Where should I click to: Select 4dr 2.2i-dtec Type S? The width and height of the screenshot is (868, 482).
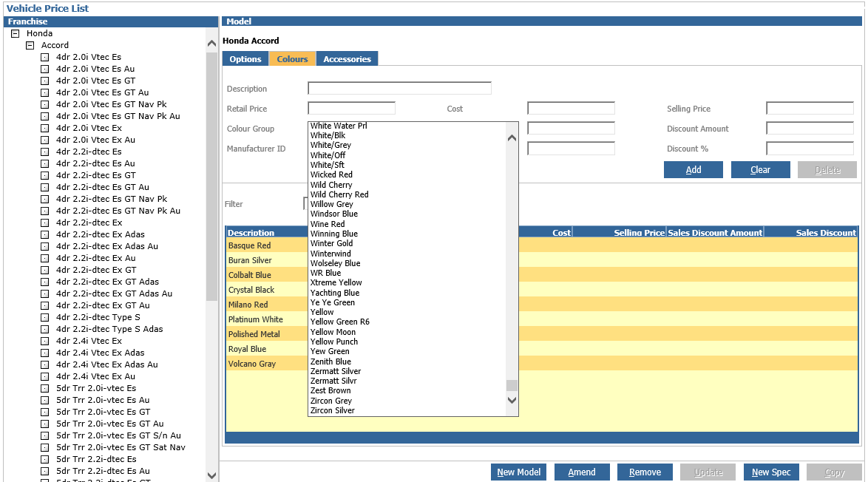(x=98, y=317)
